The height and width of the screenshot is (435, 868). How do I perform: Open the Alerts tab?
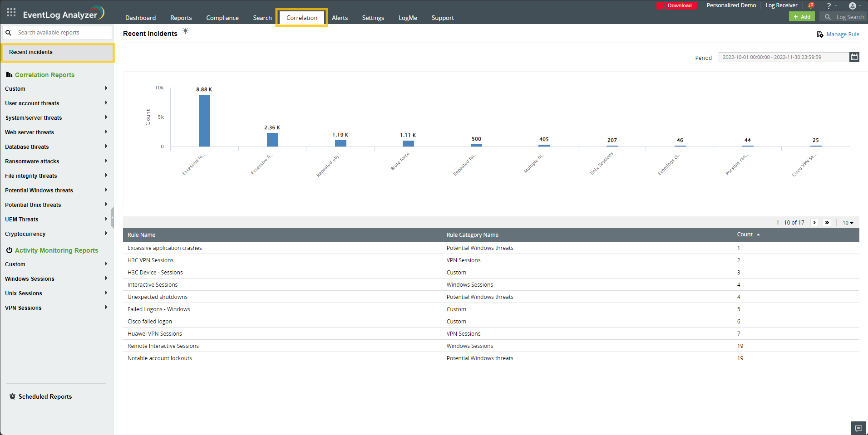(x=340, y=18)
